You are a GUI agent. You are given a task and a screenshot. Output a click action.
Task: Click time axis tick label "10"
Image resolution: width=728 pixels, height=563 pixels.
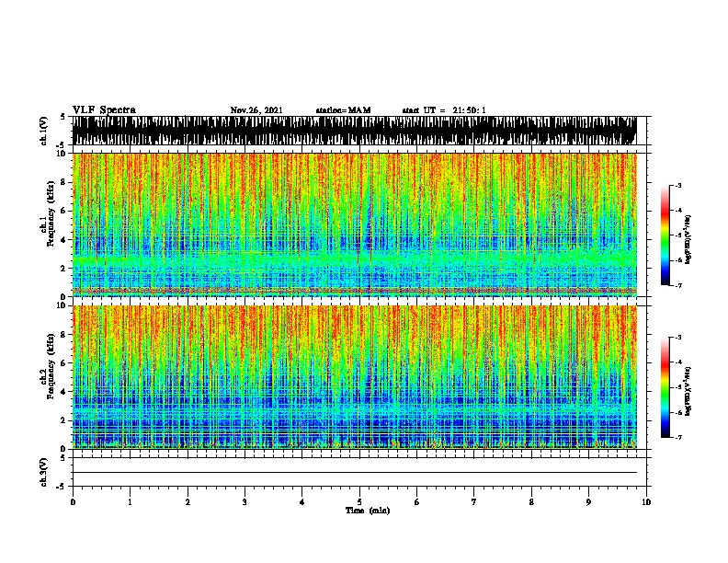click(646, 502)
